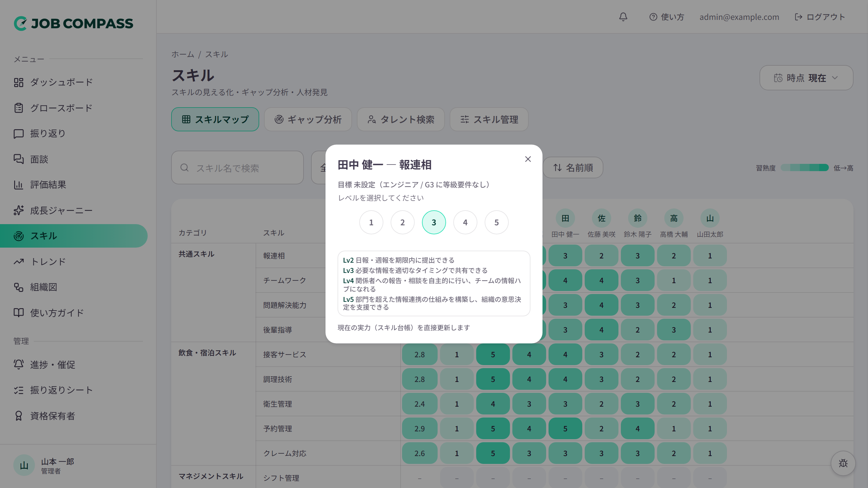Switch to the ギャップ分析 tab
Viewport: 868px width, 488px height.
click(x=308, y=119)
